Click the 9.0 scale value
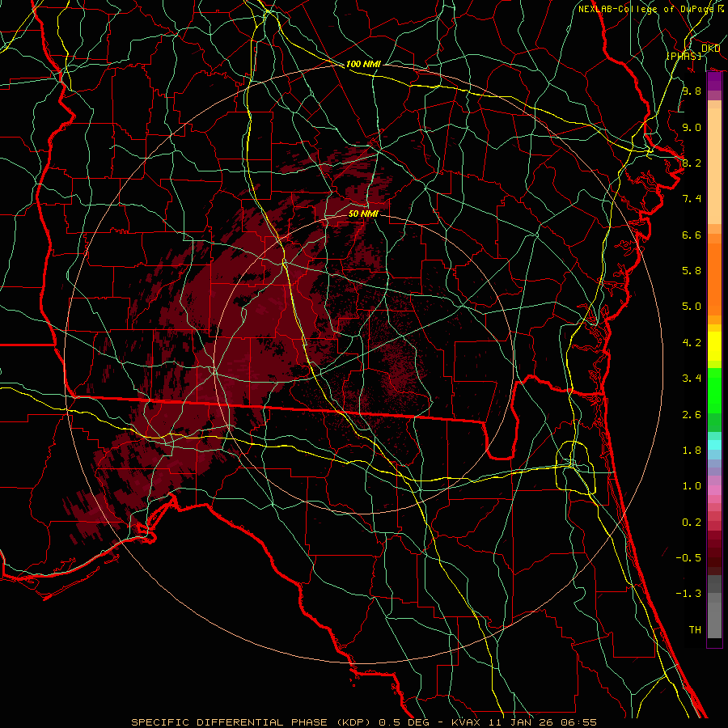The width and height of the screenshot is (728, 728). (692, 127)
